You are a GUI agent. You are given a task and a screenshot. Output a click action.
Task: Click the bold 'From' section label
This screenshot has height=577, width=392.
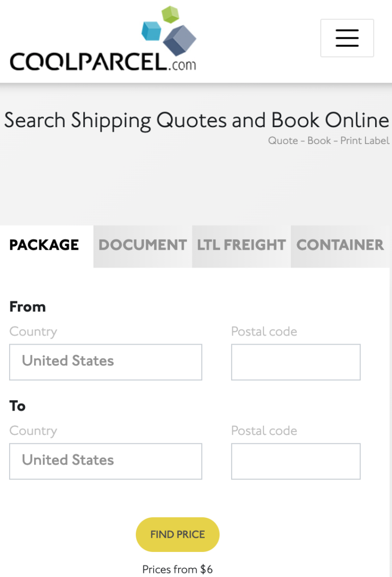pyautogui.click(x=28, y=307)
